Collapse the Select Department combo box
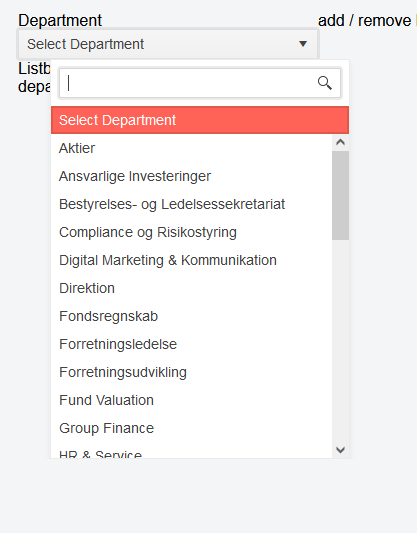 click(168, 44)
